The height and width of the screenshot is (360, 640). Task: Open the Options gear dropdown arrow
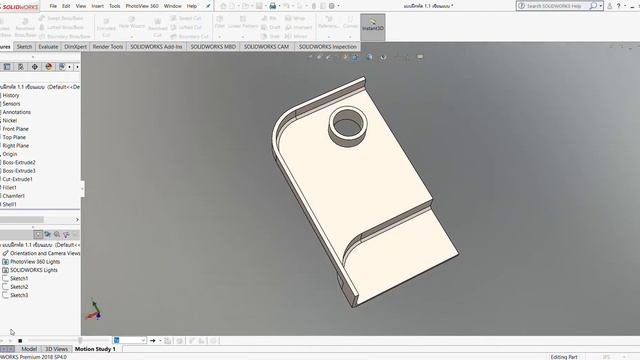tap(338, 6)
